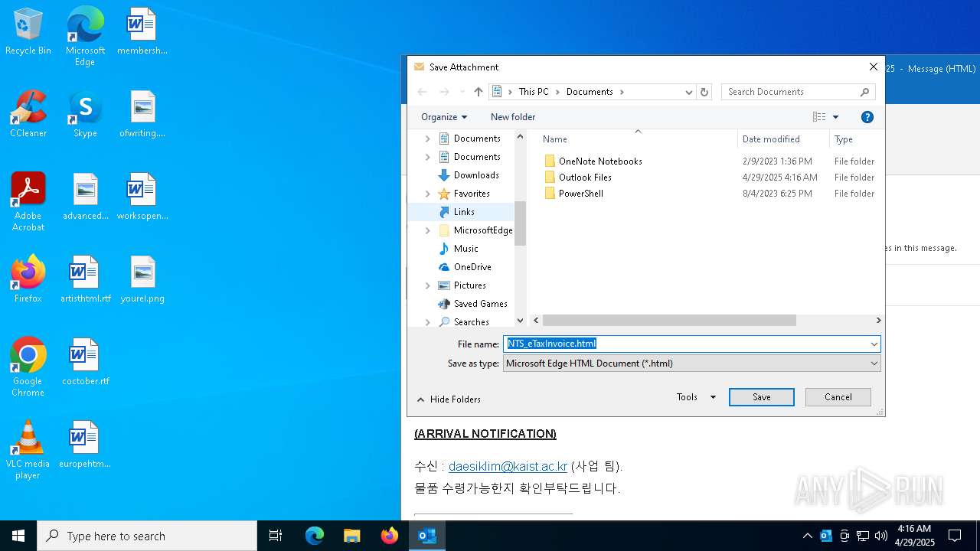Open Skype desktop shortcut
This screenshot has width=980, height=551.
(x=85, y=115)
